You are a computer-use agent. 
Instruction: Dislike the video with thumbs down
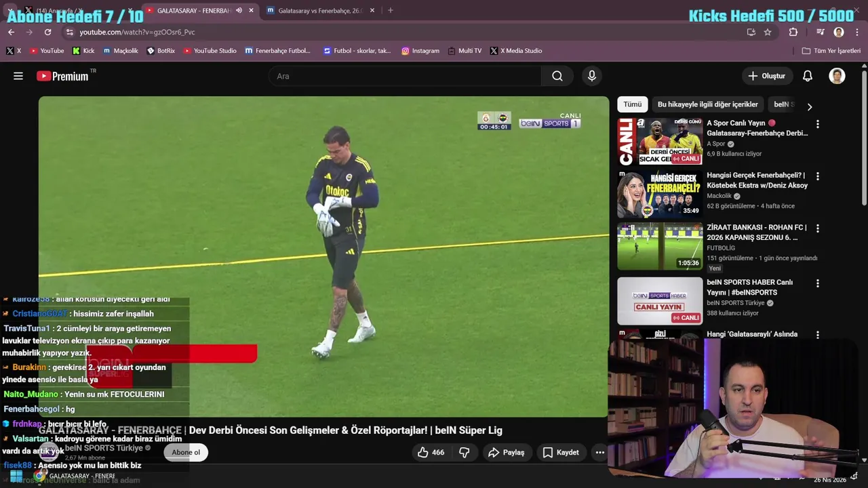(x=465, y=452)
